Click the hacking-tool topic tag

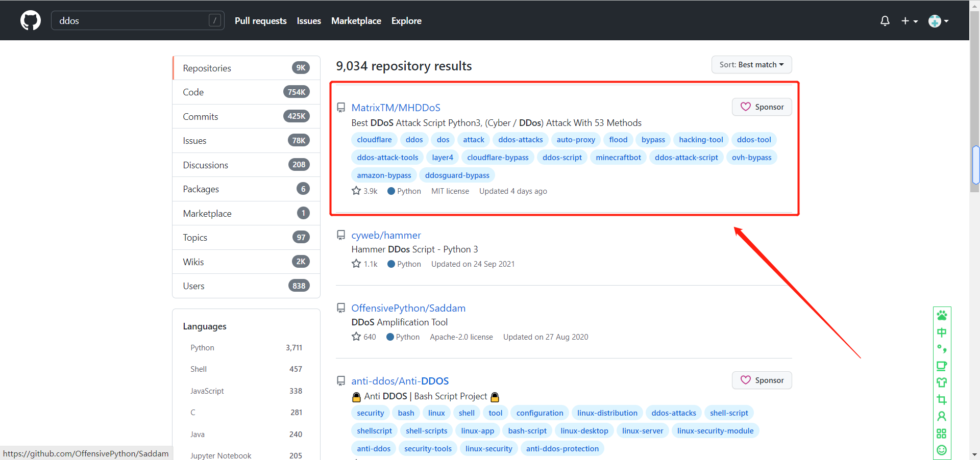[x=701, y=140]
